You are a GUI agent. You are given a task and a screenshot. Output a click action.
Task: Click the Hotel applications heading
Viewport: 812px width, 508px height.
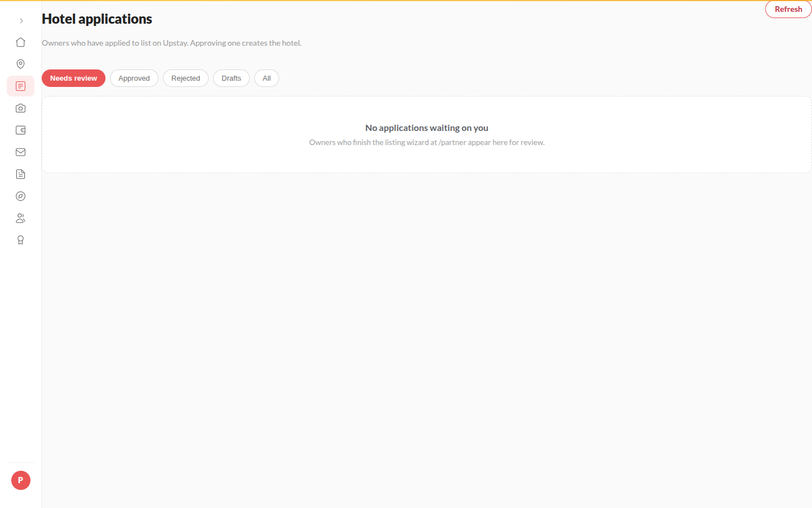tap(97, 19)
